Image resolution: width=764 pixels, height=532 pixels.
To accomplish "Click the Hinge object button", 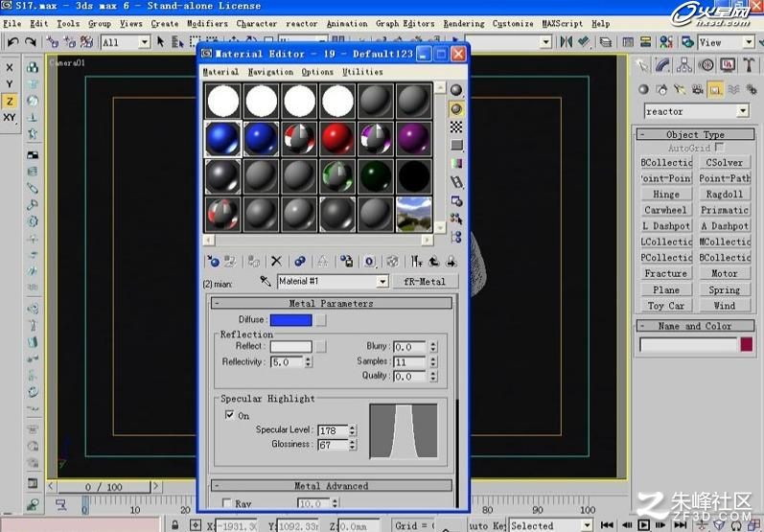I will coord(666,194).
